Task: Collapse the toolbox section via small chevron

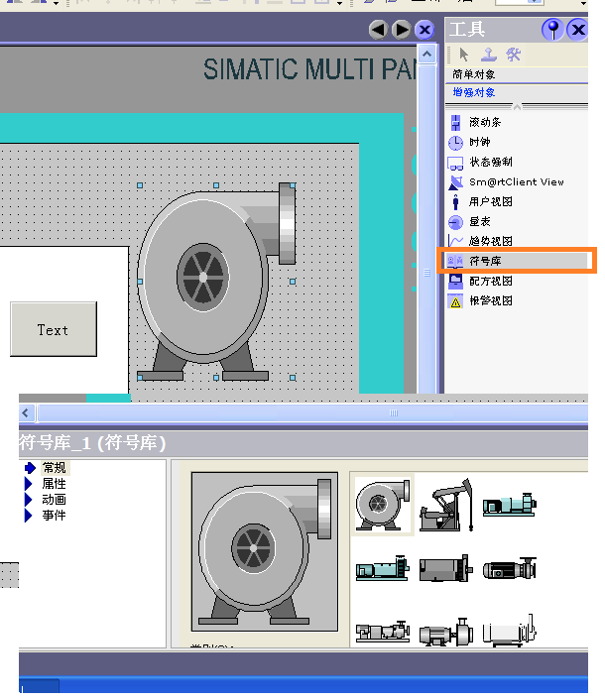Action: point(517,106)
